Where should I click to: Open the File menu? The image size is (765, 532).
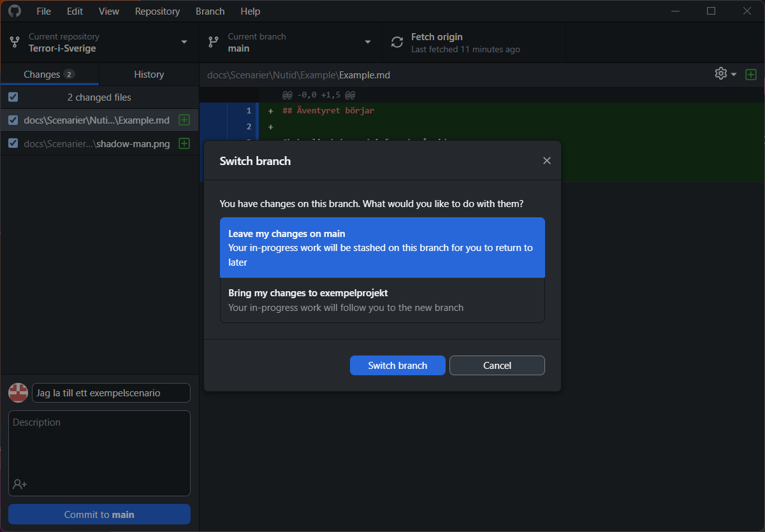(x=44, y=11)
